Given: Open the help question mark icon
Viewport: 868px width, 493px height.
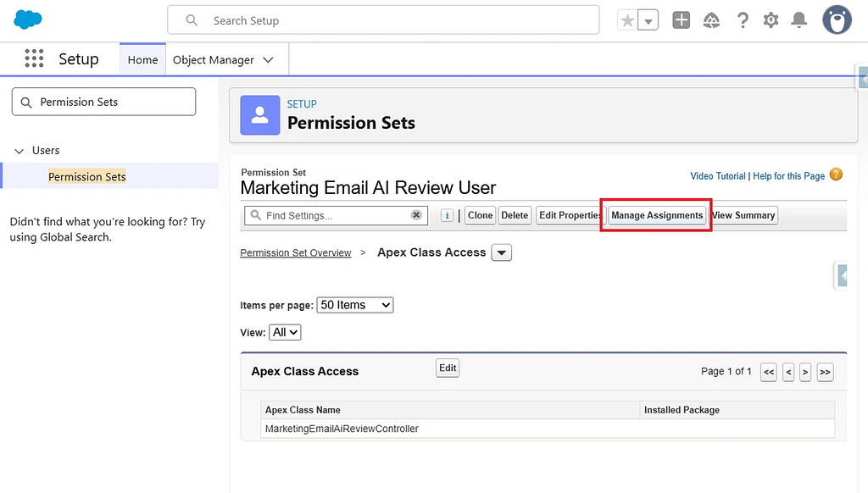Looking at the screenshot, I should click(743, 21).
